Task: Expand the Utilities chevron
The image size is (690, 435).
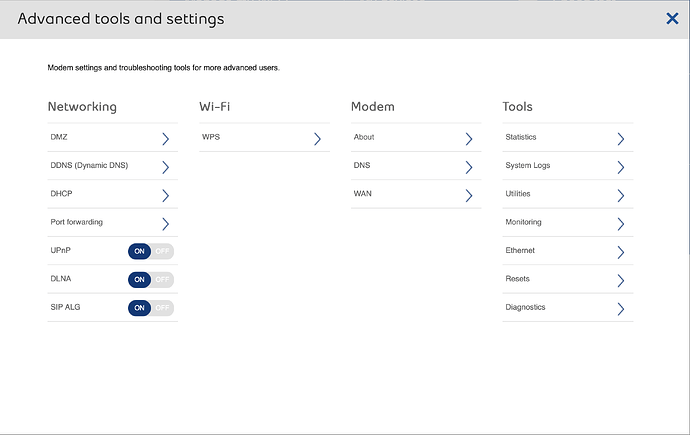Action: (620, 195)
